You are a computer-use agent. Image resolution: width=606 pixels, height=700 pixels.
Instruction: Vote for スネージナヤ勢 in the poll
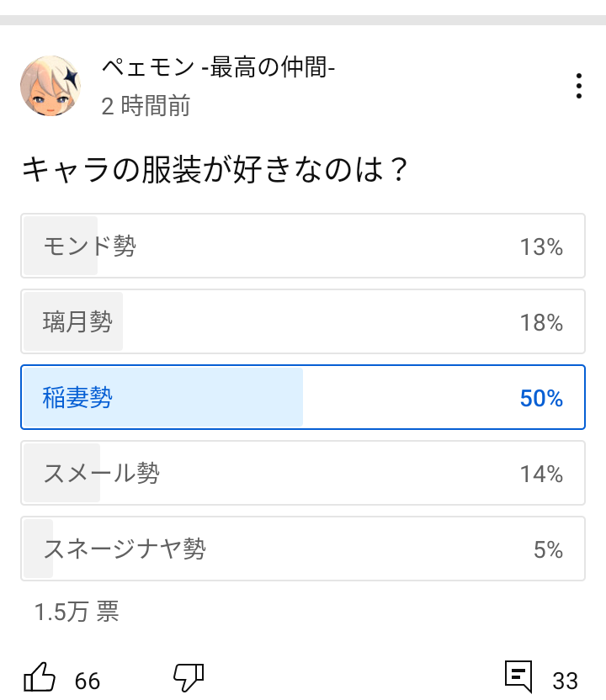click(x=303, y=549)
